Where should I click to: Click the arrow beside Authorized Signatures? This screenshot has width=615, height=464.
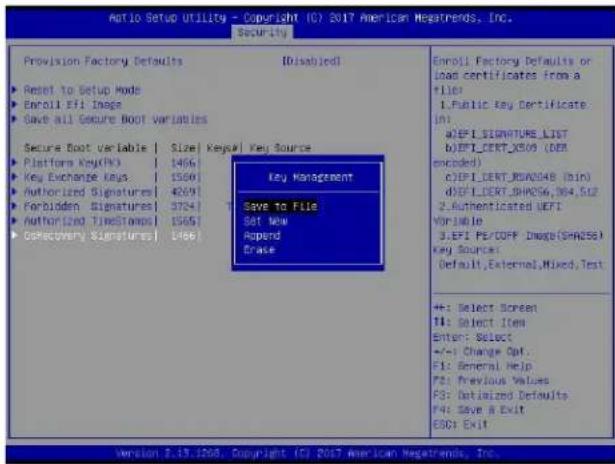15,191
